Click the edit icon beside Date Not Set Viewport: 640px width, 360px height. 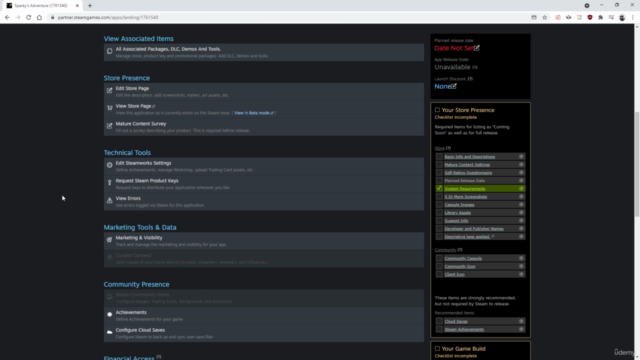pos(477,48)
